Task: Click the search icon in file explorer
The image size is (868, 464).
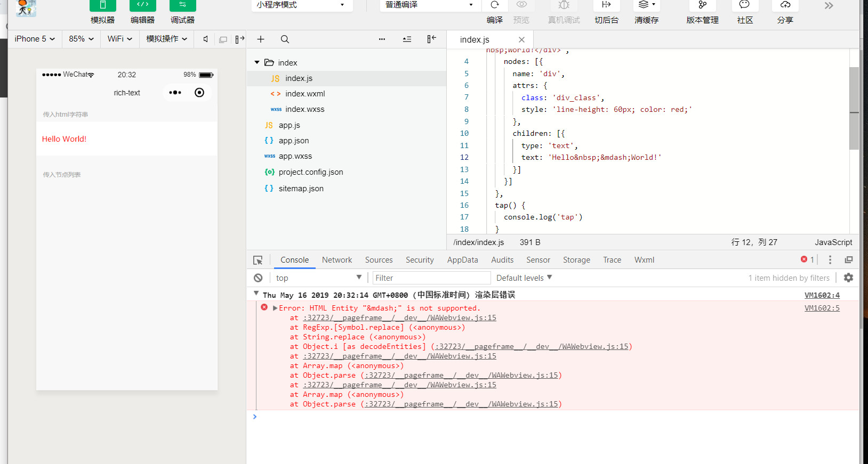Action: point(285,39)
